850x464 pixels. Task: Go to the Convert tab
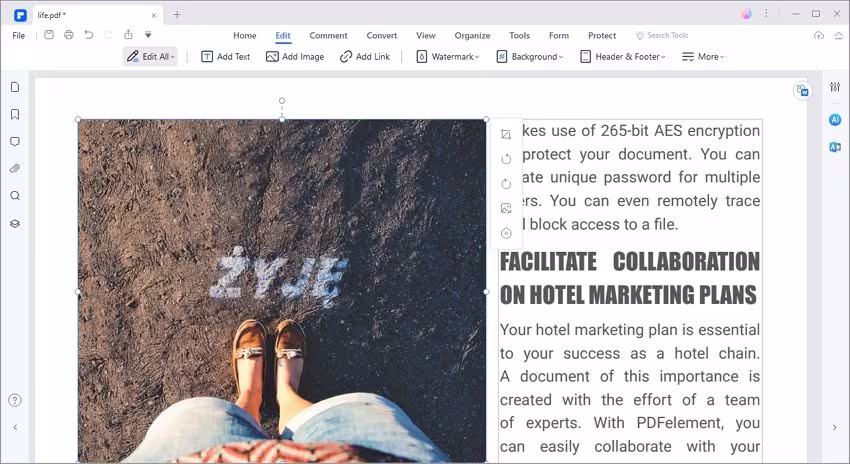click(382, 35)
